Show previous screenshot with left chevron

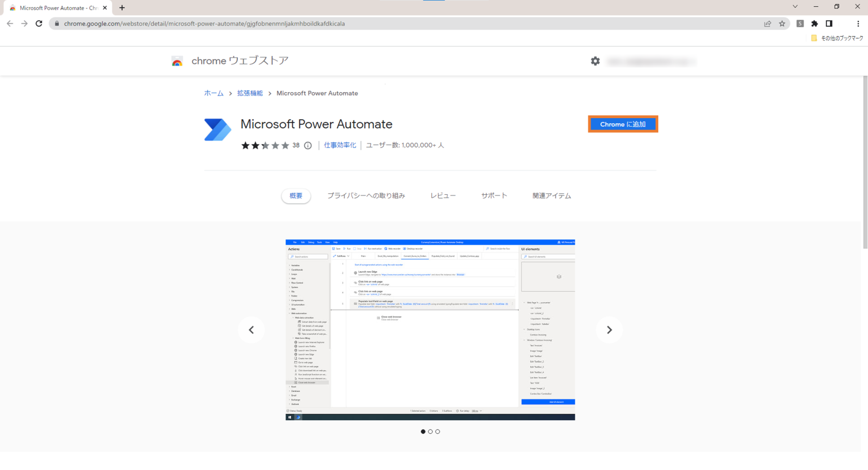pyautogui.click(x=251, y=330)
